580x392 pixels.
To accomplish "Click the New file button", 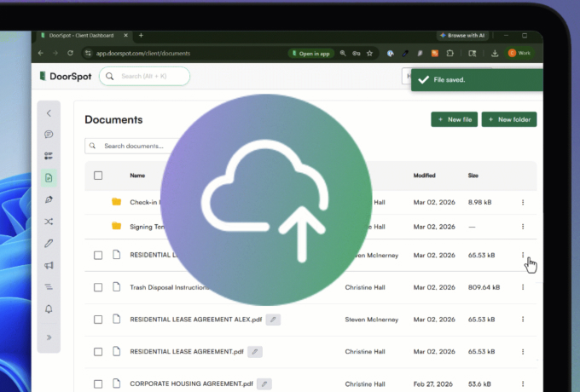I will coord(454,120).
